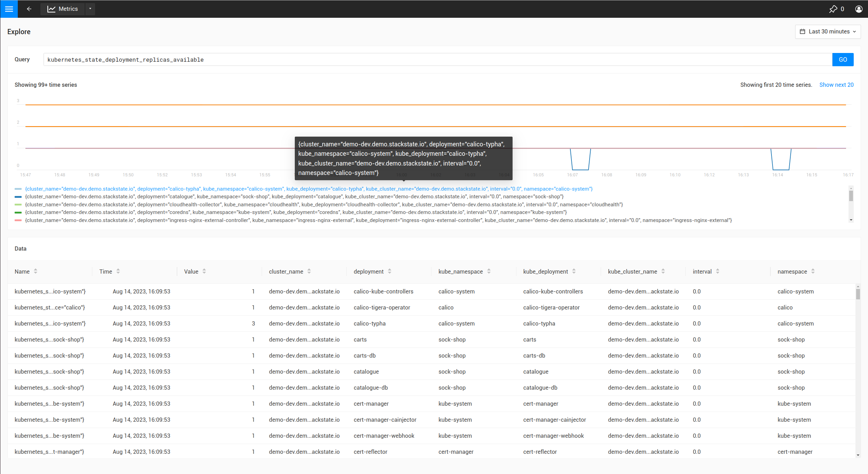
Task: Click the chart icon on the Metrics tab
Action: click(x=51, y=9)
